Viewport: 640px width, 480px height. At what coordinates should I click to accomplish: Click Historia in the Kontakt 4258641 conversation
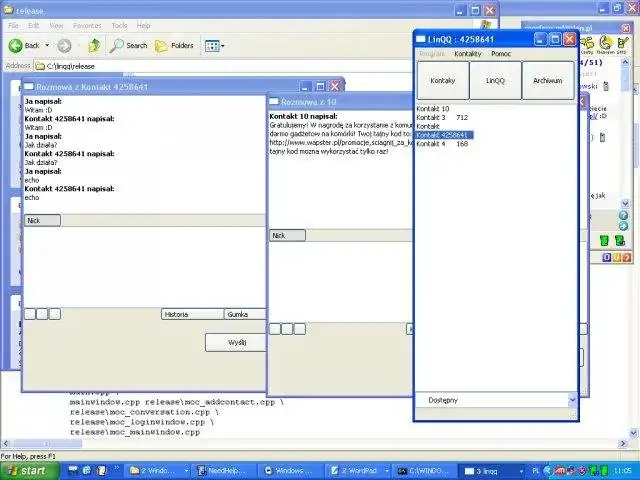click(x=193, y=314)
